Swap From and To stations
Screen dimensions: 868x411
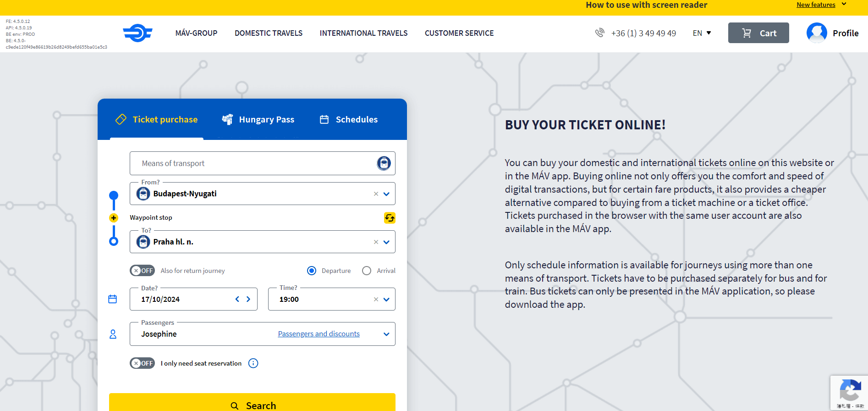(x=390, y=218)
